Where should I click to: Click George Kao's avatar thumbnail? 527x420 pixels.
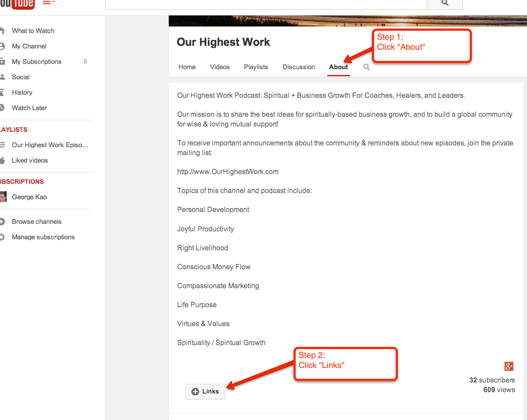point(3,197)
